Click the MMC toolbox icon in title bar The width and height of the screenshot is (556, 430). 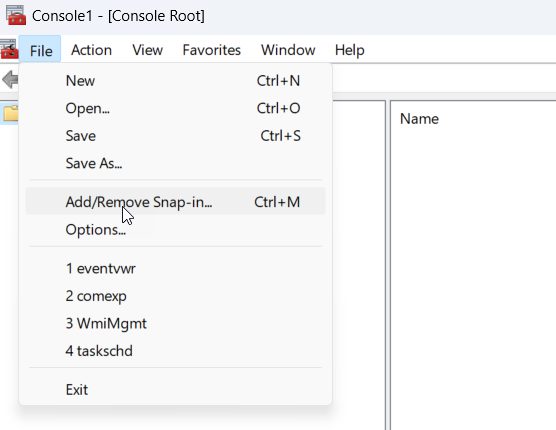pos(16,16)
